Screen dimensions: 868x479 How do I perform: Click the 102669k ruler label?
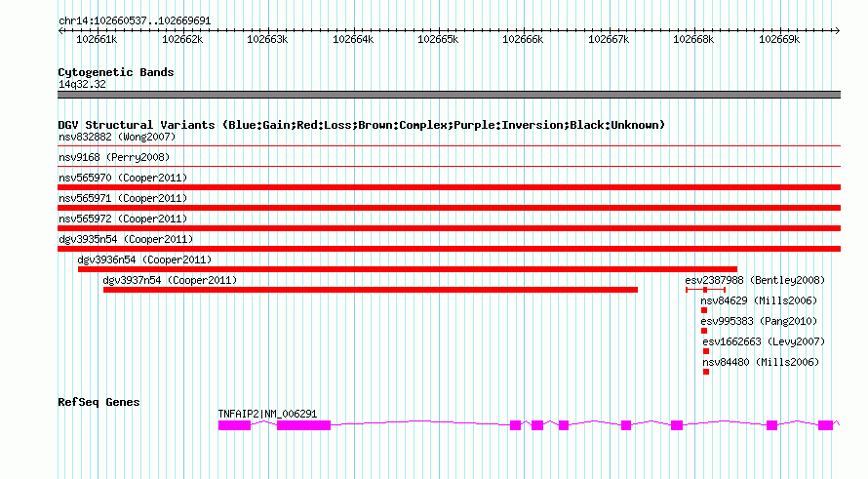click(x=779, y=40)
